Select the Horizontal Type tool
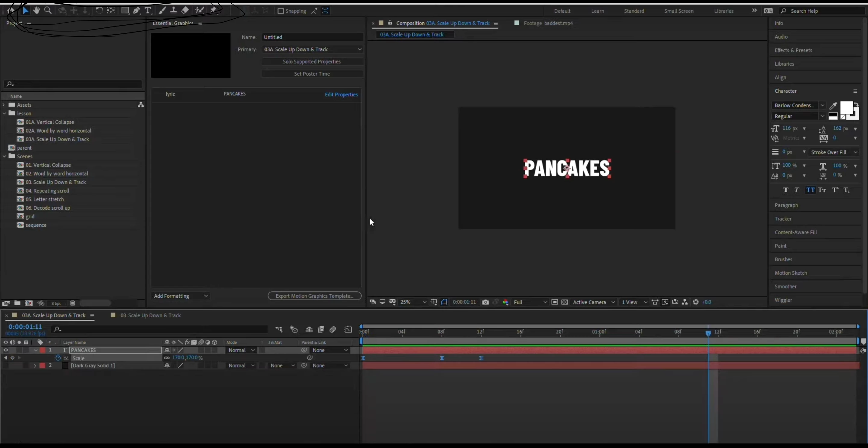Viewport: 868px width, 448px height. click(148, 11)
